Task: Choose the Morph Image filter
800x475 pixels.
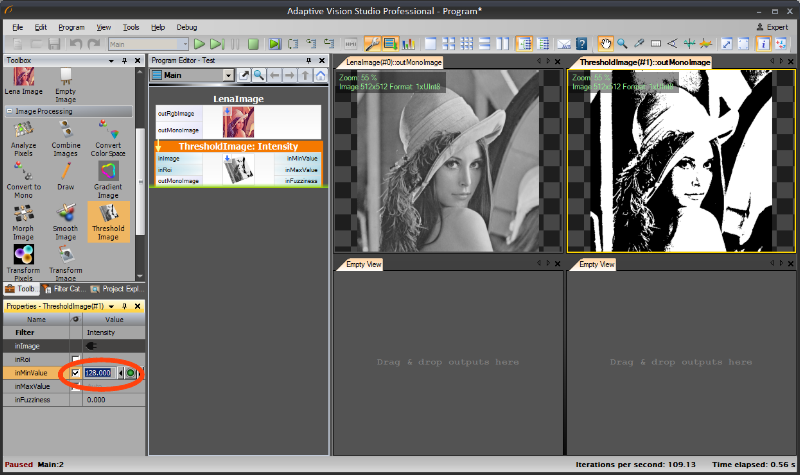Action: pyautogui.click(x=24, y=220)
